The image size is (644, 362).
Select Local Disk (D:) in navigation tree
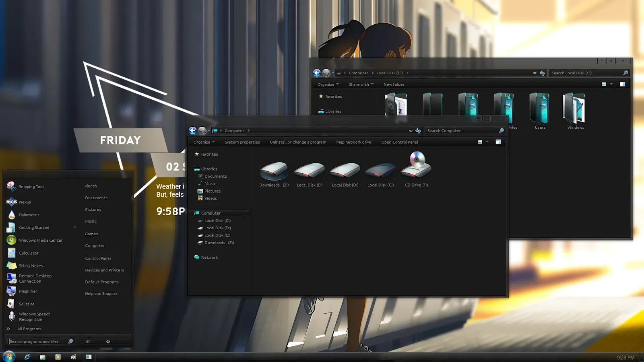(214, 228)
